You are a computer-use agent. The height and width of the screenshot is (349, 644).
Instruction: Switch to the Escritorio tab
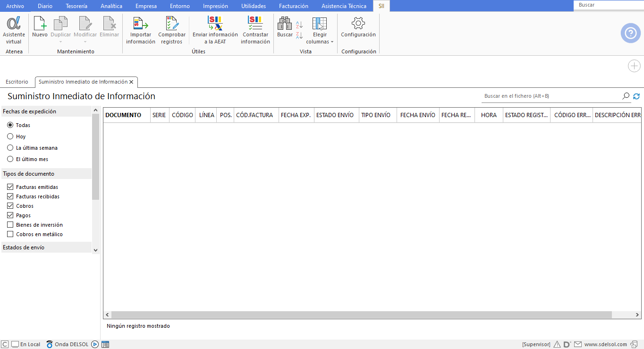coord(17,82)
